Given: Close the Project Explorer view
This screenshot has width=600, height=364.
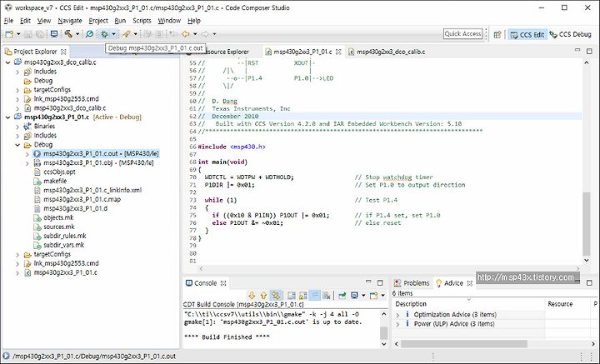Looking at the screenshot, I should click(63, 52).
